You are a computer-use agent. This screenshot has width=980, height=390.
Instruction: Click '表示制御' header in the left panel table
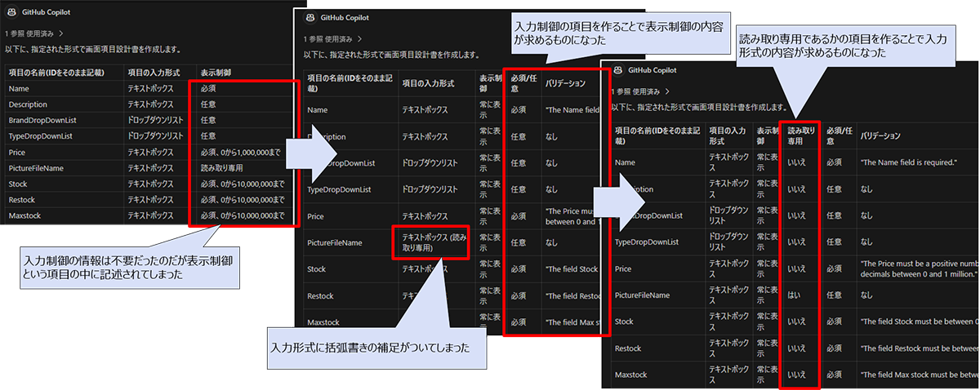(216, 73)
